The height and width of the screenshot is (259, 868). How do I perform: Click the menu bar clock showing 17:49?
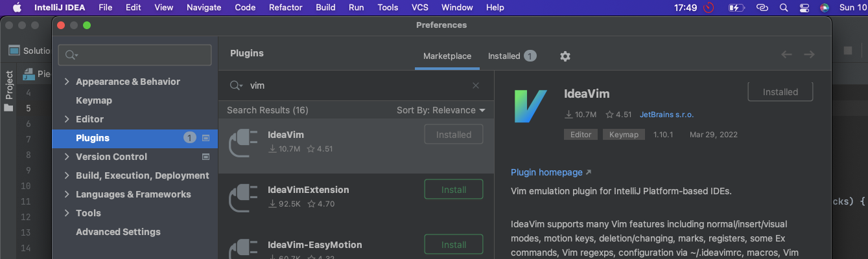coord(685,8)
